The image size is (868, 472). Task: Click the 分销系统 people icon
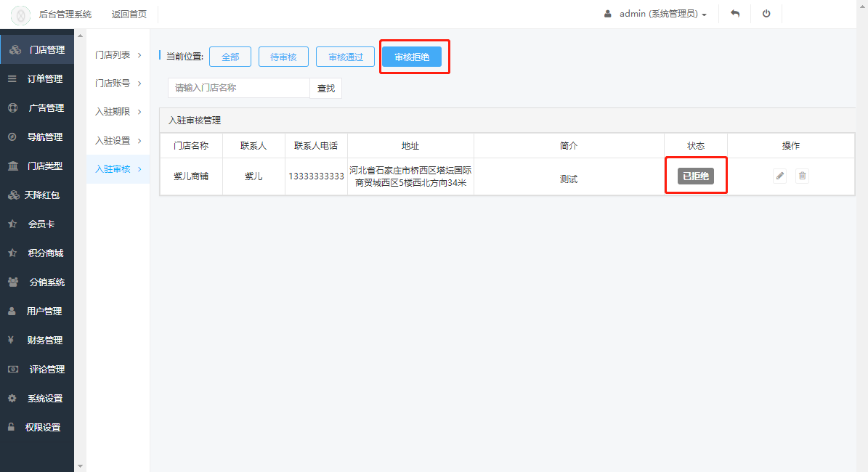[x=13, y=282]
